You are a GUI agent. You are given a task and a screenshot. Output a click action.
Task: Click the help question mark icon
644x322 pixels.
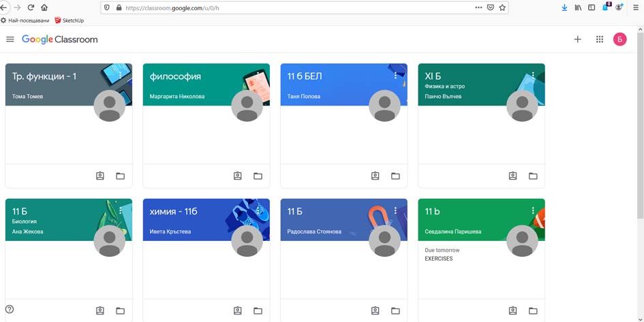click(10, 309)
